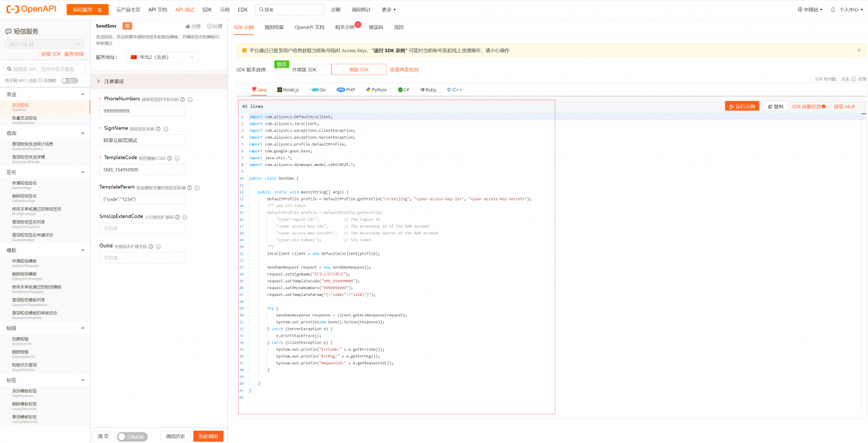Viewport: 868px width, 443px height.
Task: Click the TemplateParam input field
Action: coord(142,199)
